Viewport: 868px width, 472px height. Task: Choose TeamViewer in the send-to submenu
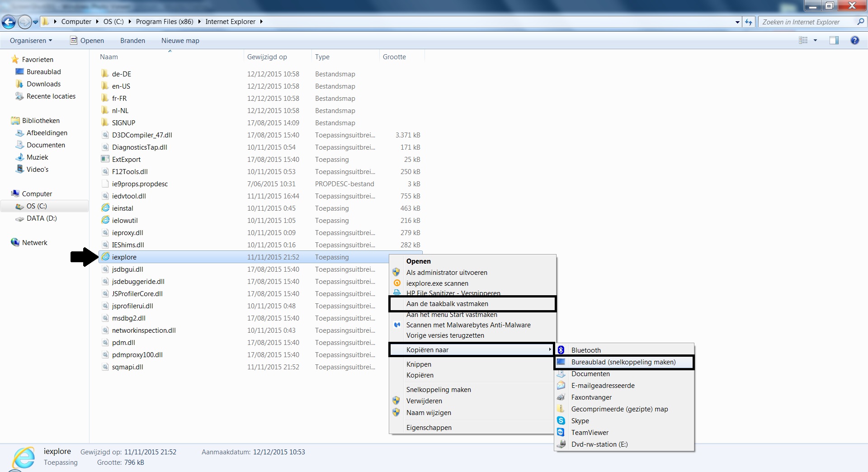click(590, 432)
